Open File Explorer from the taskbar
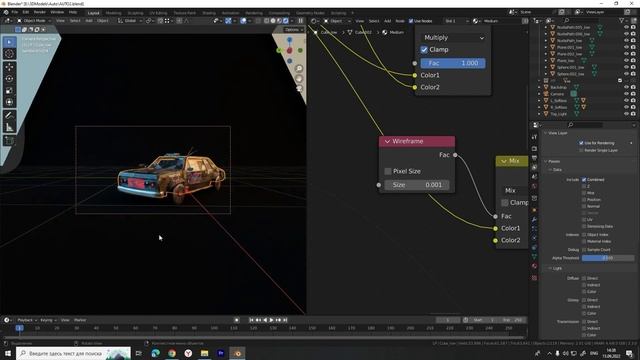The width and height of the screenshot is (640, 360). coord(204,353)
